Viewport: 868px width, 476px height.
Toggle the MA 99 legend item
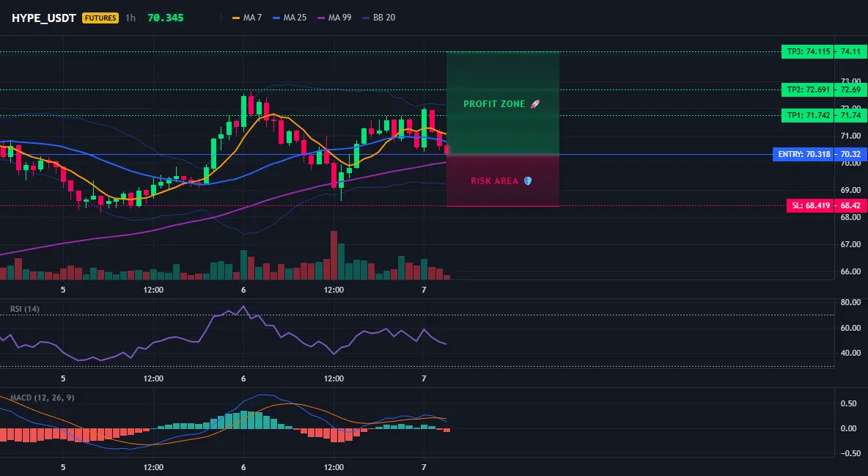pyautogui.click(x=334, y=18)
